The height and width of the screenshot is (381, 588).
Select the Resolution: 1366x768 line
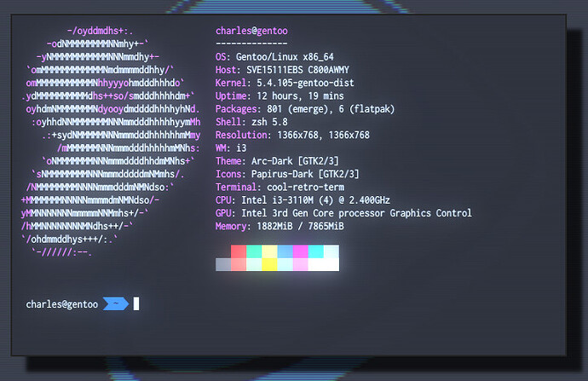click(x=292, y=135)
